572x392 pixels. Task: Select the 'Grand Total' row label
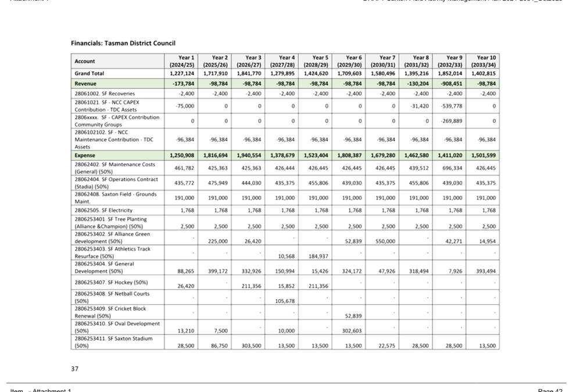pos(90,73)
